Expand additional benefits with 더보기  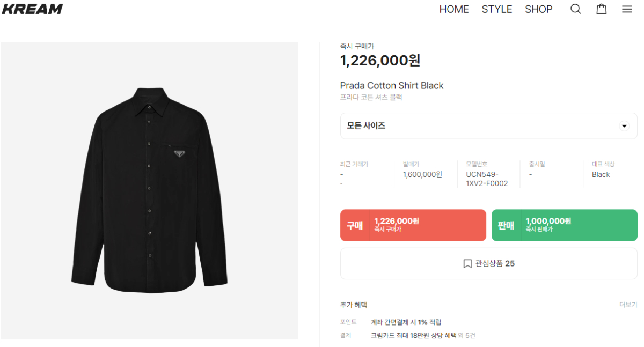click(x=628, y=305)
